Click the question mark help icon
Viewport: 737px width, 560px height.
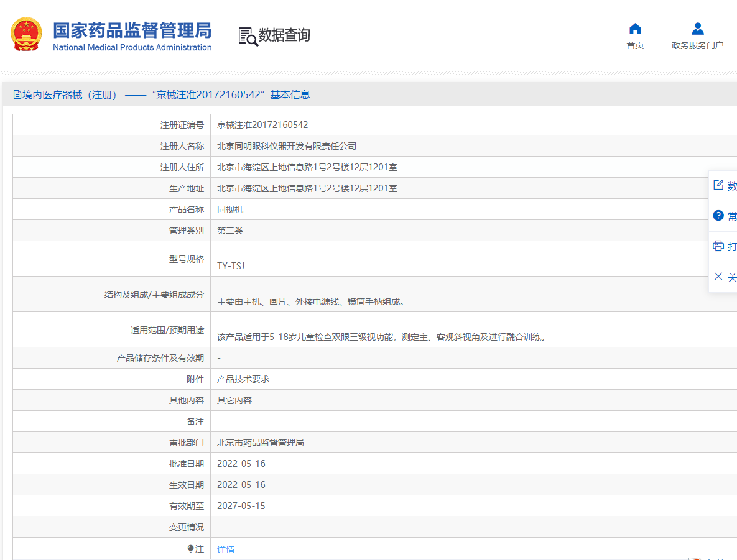(x=718, y=216)
